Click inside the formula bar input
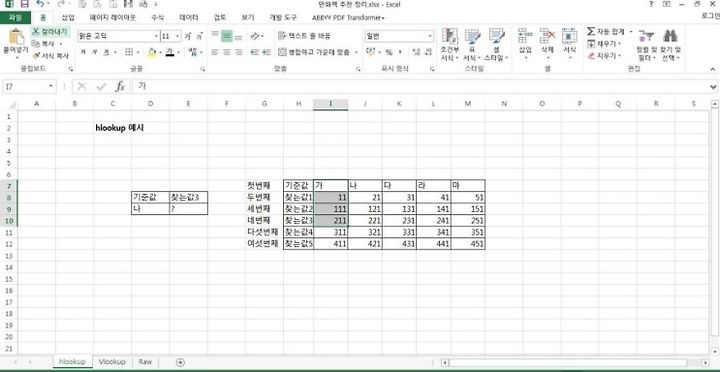 point(420,86)
